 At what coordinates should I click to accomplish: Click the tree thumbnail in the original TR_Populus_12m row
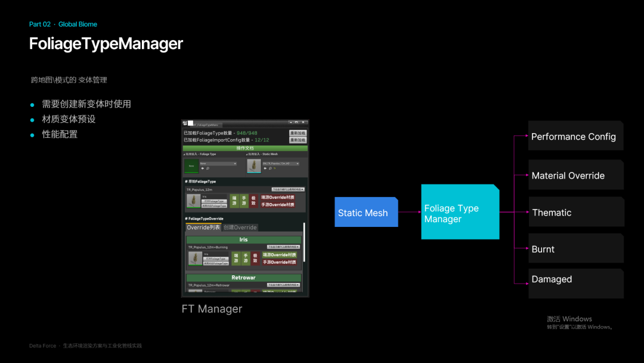[x=193, y=201]
